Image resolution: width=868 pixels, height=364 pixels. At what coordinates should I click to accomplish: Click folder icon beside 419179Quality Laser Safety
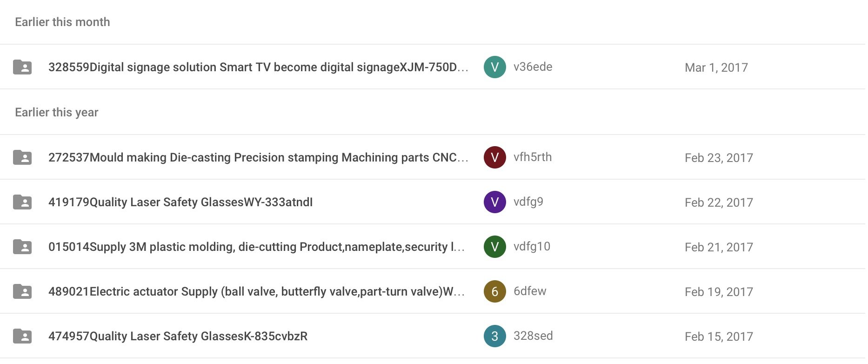pos(22,202)
